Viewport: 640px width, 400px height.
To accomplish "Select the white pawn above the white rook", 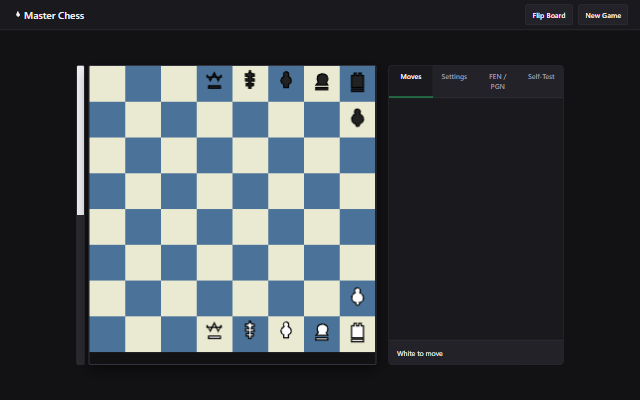I will coord(358,296).
